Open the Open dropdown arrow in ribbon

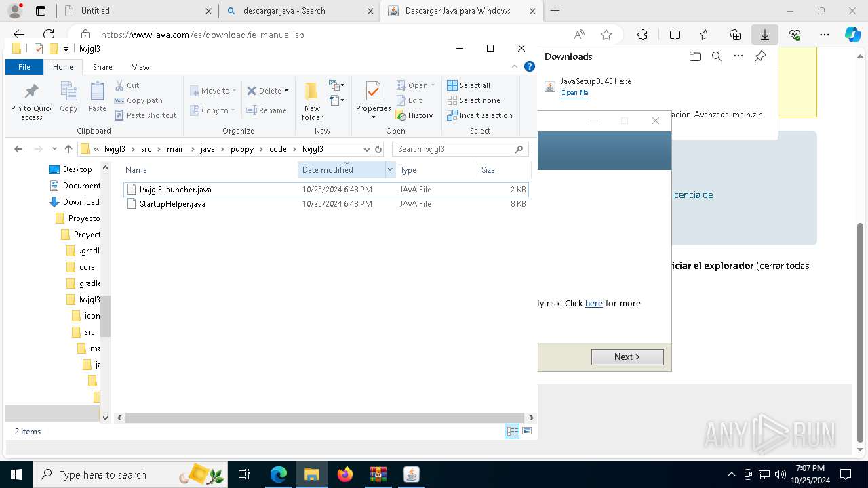pos(433,85)
